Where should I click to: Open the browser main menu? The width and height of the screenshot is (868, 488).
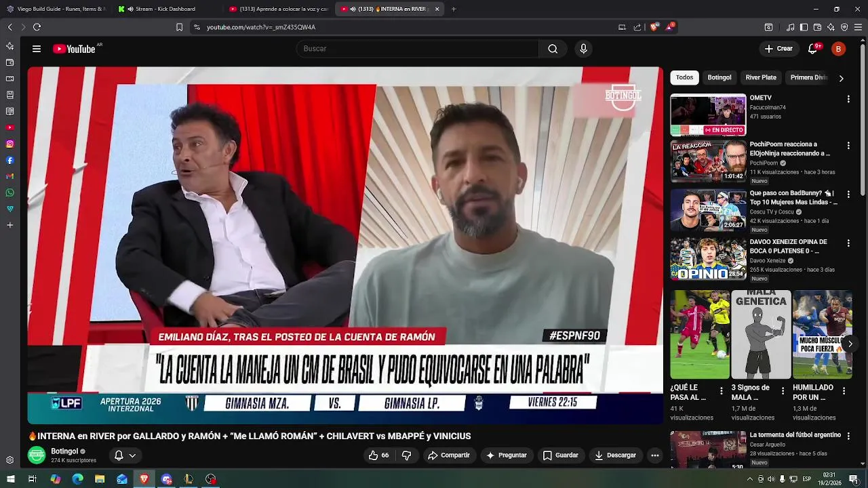coord(858,27)
